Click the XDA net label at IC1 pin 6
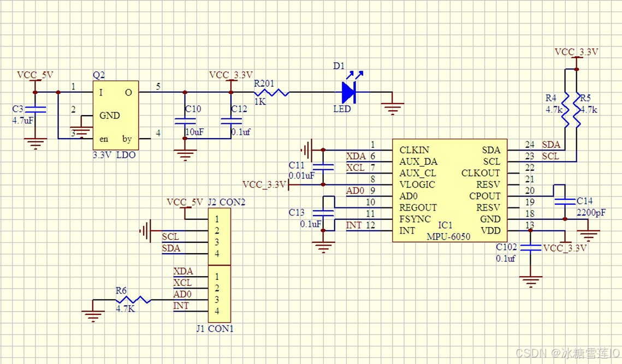The width and height of the screenshot is (622, 364). pos(356,156)
